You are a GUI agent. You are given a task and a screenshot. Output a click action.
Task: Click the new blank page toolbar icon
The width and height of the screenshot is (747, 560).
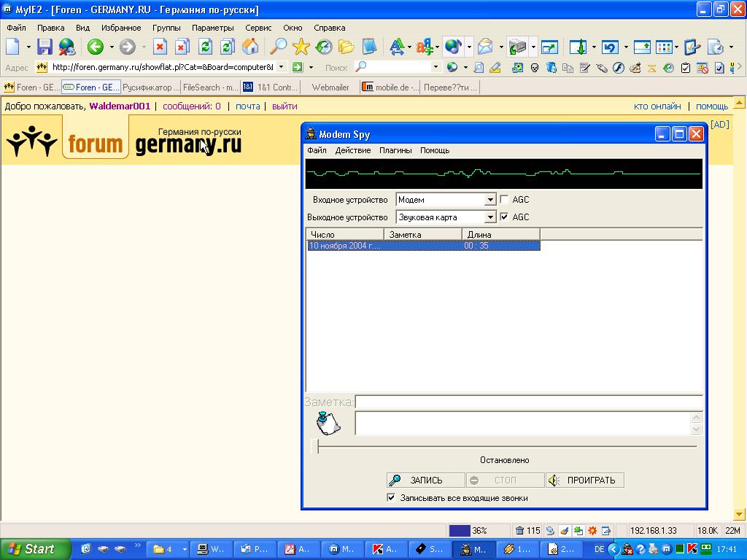click(x=13, y=47)
